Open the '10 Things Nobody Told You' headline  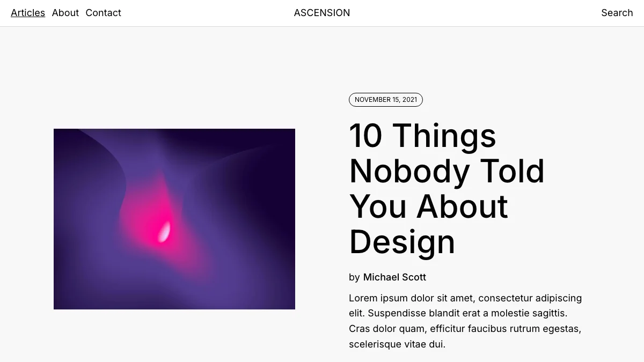click(x=447, y=188)
